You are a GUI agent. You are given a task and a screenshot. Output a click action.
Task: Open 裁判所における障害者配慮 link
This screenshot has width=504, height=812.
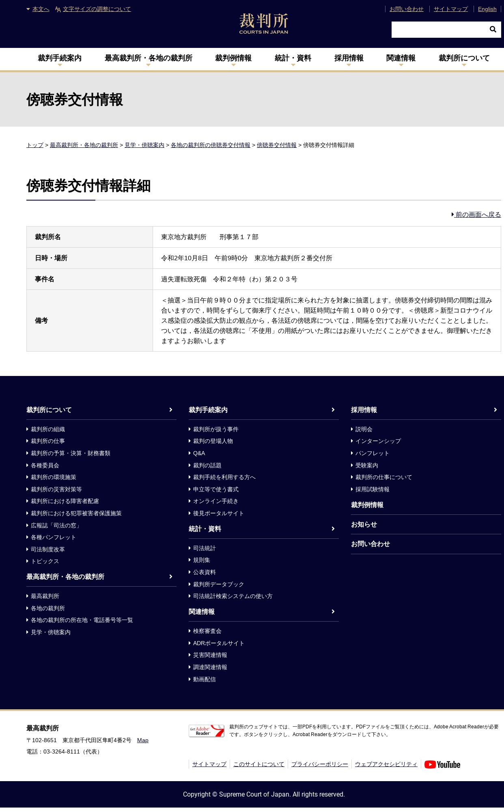pyautogui.click(x=65, y=501)
